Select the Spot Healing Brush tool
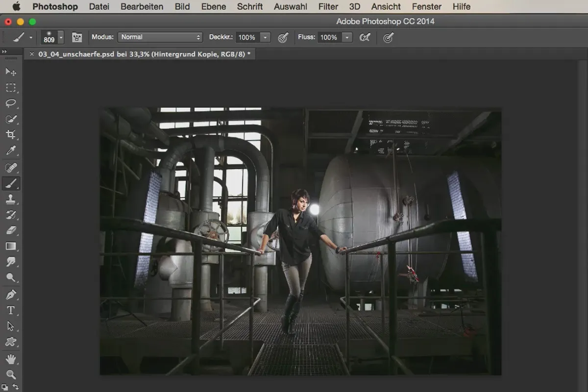This screenshot has height=392, width=588. click(x=11, y=168)
